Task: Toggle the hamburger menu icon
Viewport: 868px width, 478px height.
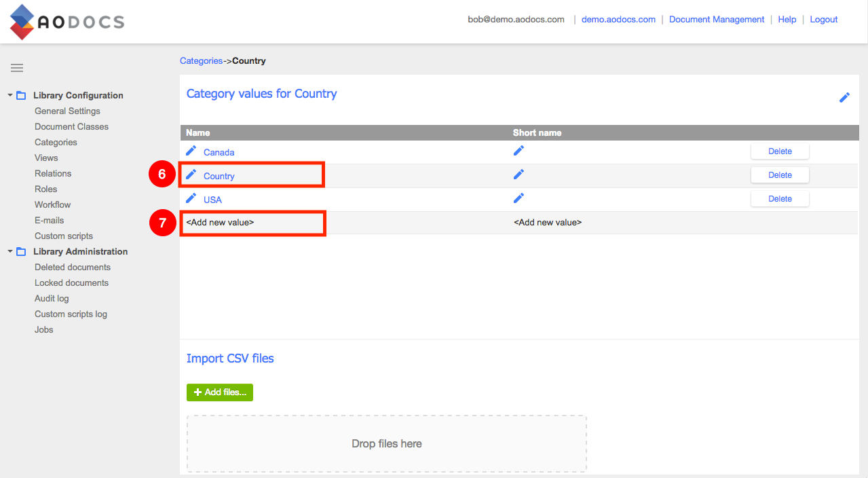Action: [x=17, y=68]
